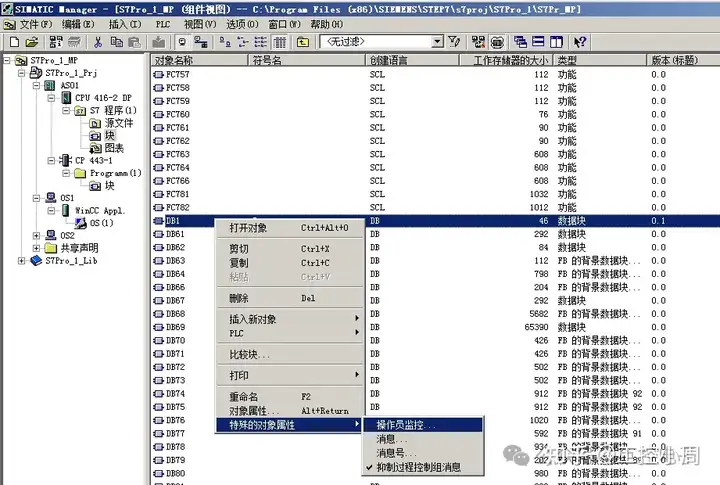Open the 帮助(H) menu

326,24
